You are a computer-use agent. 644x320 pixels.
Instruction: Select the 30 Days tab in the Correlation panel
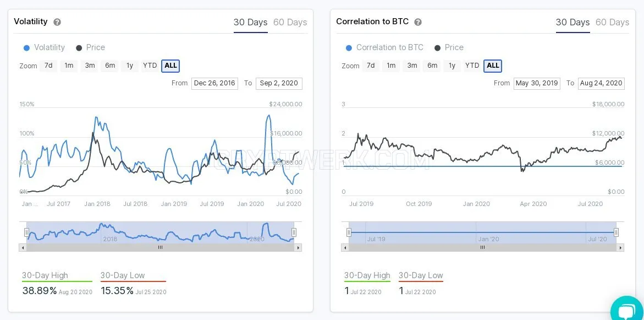pyautogui.click(x=573, y=22)
